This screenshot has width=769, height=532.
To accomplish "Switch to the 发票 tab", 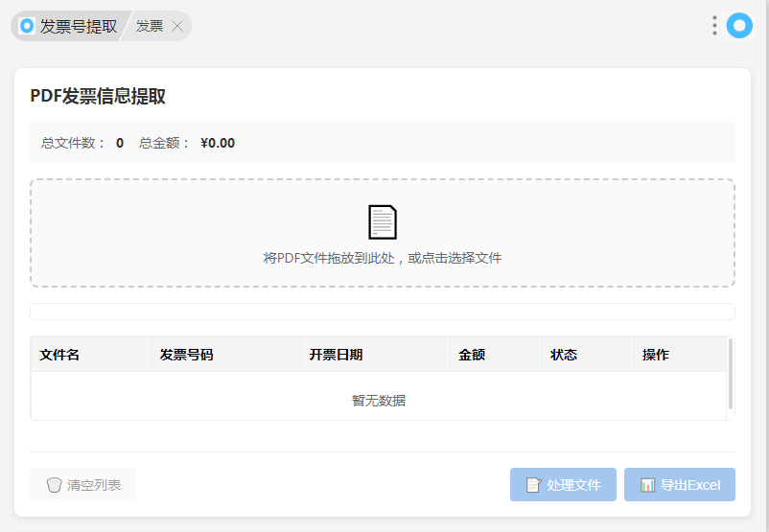I will click(x=150, y=26).
